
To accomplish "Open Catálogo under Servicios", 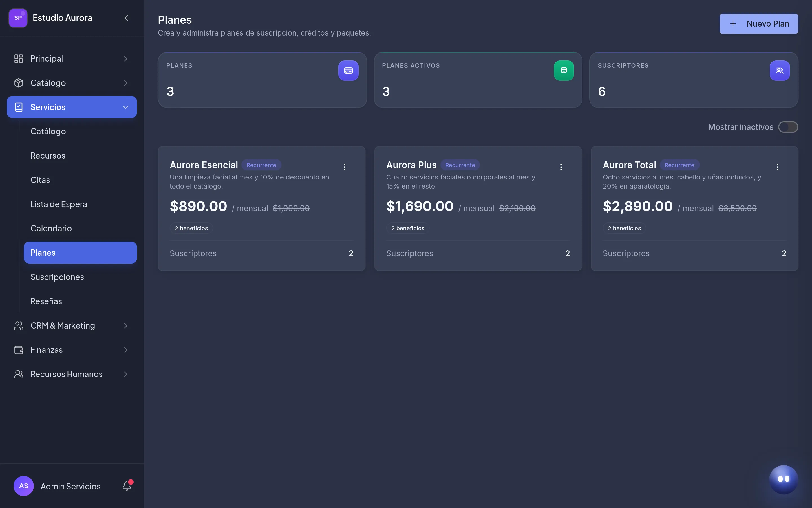I will (80, 131).
